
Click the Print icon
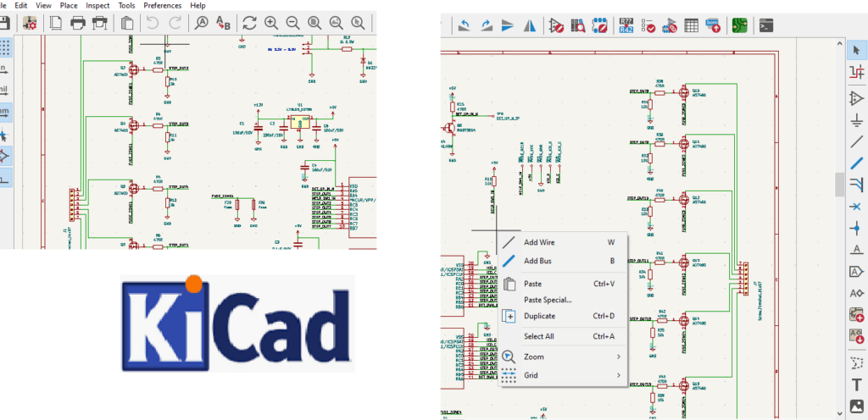77,23
